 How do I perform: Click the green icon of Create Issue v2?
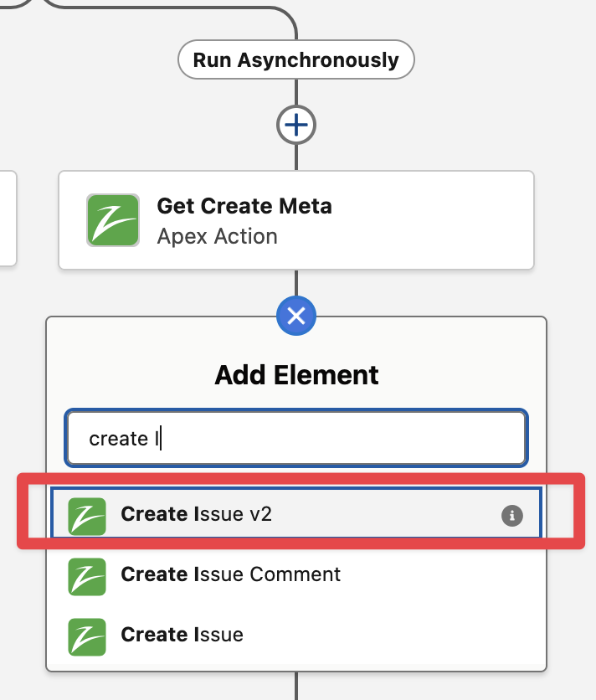click(87, 515)
